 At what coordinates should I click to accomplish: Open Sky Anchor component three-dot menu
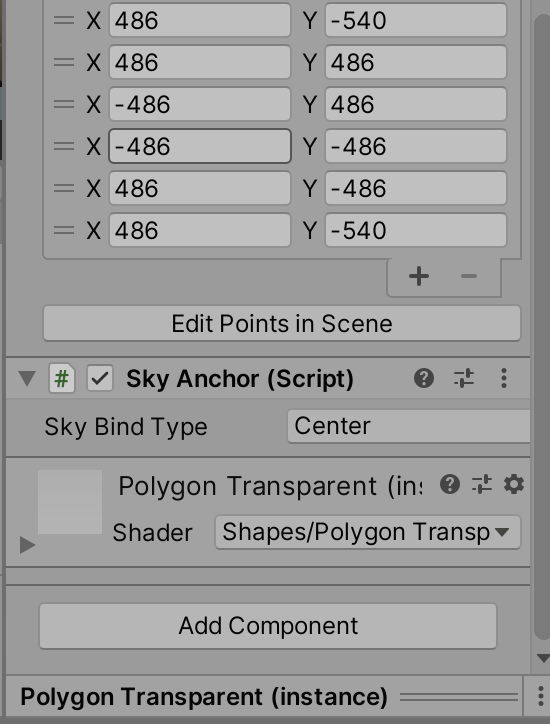(x=504, y=379)
